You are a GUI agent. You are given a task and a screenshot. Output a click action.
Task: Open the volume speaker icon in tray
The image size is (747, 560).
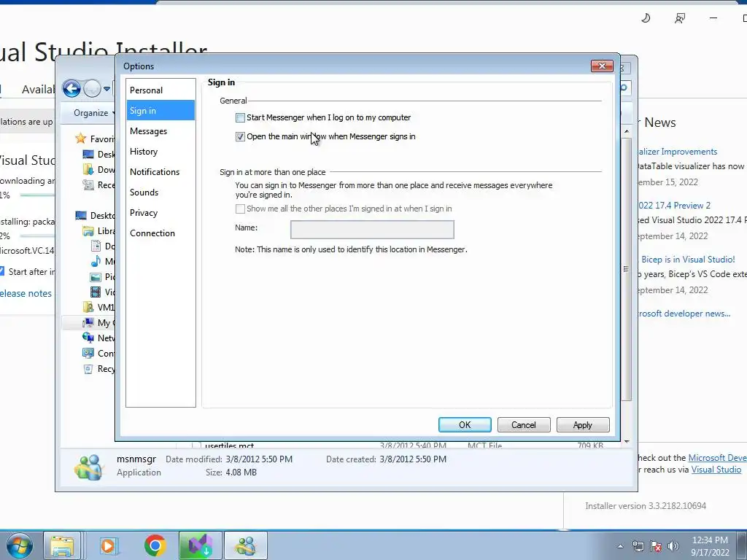[x=673, y=546]
